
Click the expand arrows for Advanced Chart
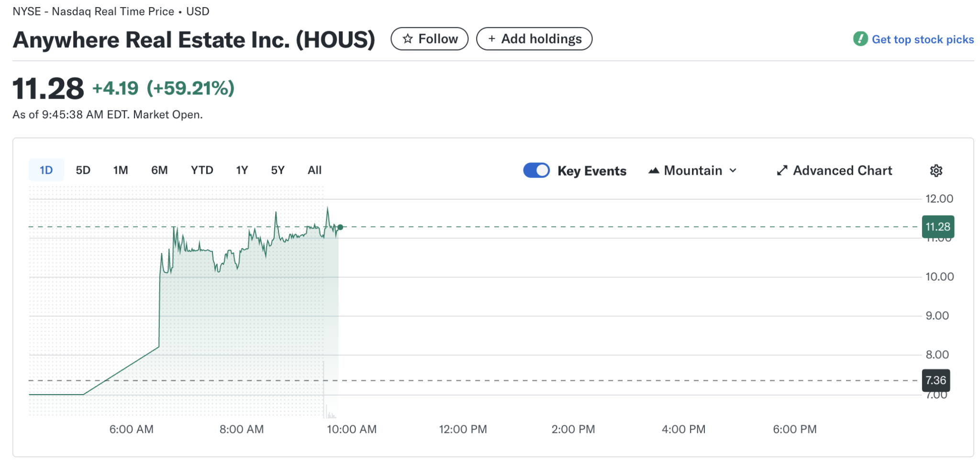[781, 170]
